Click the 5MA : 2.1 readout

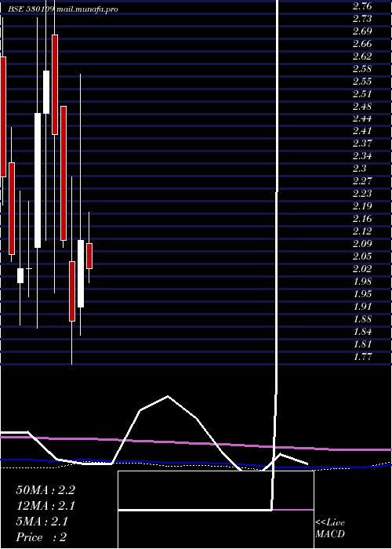[42, 522]
